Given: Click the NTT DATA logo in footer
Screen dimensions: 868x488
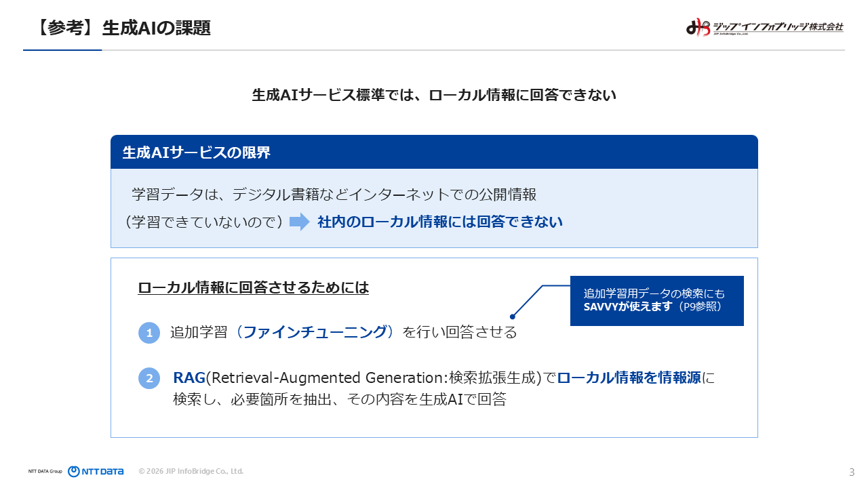Looking at the screenshot, I should point(96,471).
